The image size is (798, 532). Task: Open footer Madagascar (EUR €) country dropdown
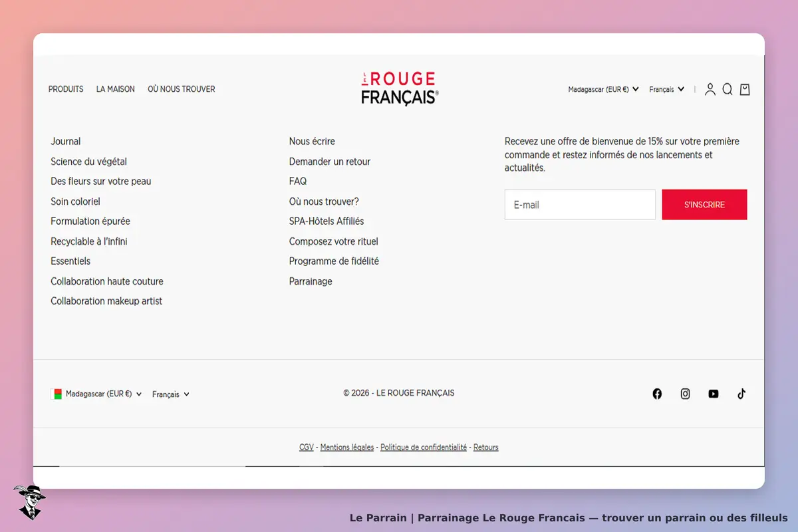pos(104,394)
